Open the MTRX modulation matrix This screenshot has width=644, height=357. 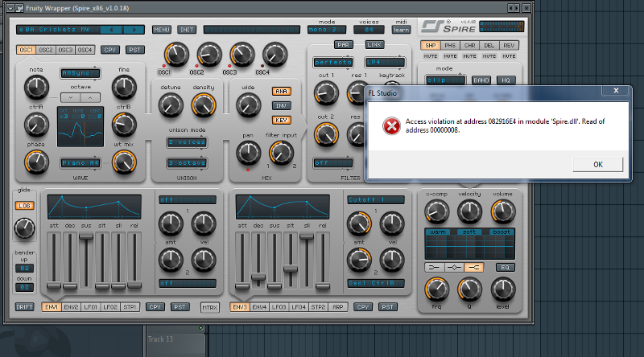210,307
